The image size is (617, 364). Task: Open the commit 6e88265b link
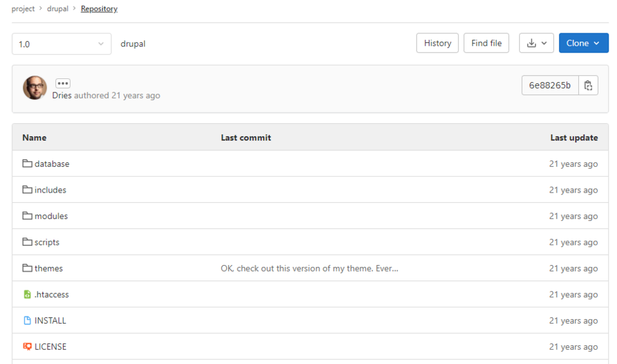pyautogui.click(x=550, y=85)
